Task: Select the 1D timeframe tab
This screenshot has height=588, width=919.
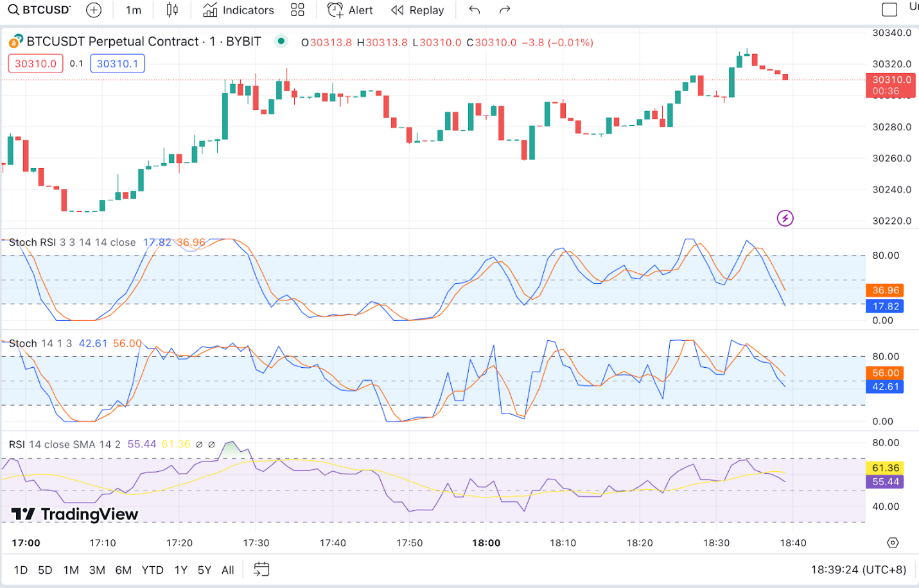Action: tap(20, 569)
